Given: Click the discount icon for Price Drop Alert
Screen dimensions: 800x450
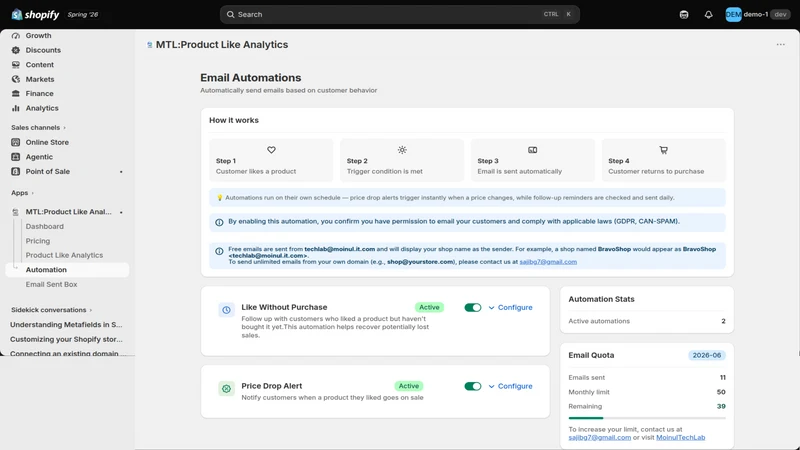Looking at the screenshot, I should point(227,389).
